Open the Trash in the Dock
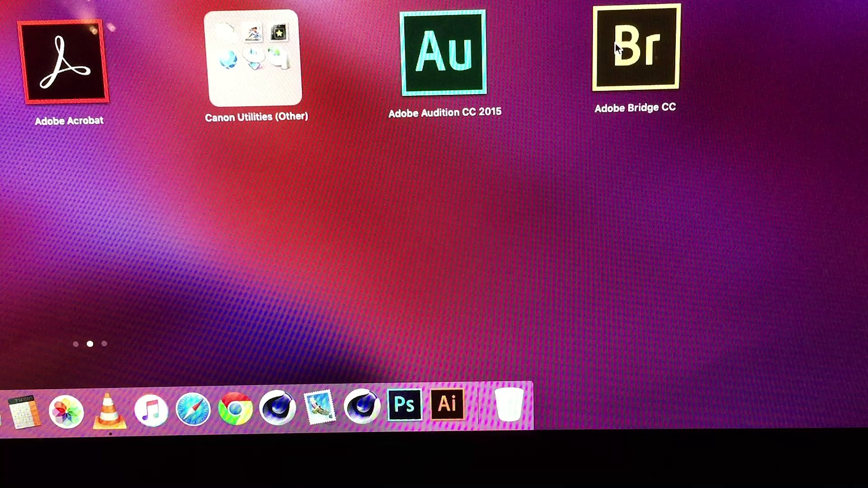This screenshot has height=488, width=868. coord(509,404)
